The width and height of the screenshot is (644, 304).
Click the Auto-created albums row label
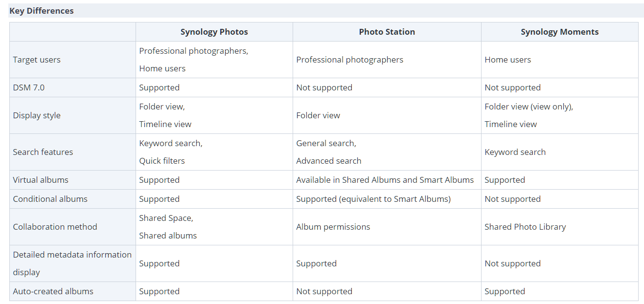pyautogui.click(x=53, y=291)
